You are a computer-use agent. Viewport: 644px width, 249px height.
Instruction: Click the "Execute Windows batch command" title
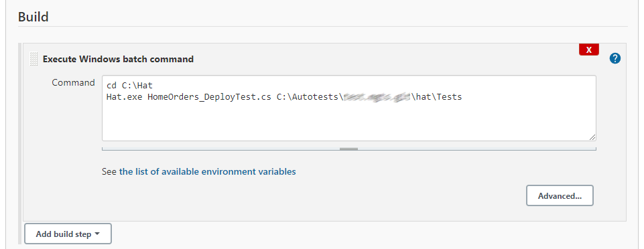(x=119, y=59)
